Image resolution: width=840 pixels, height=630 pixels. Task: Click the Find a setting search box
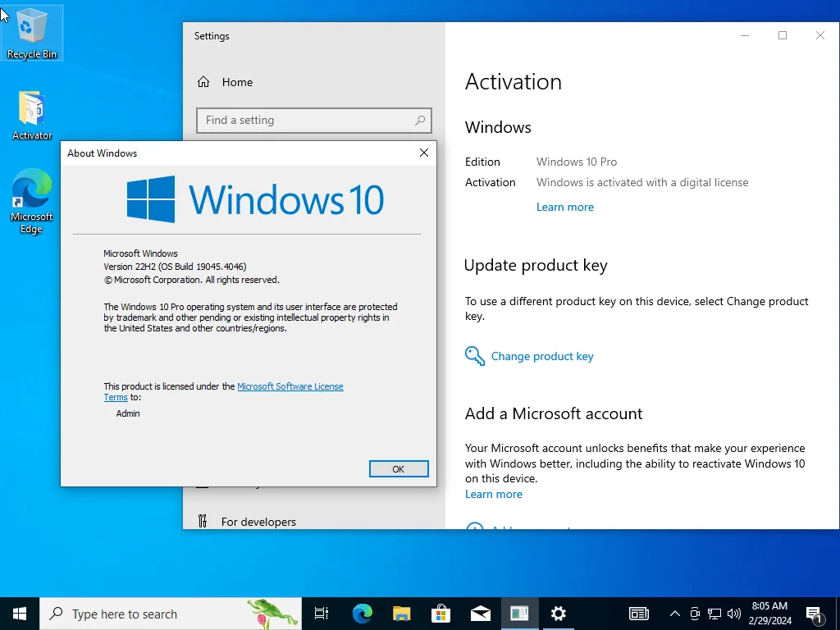point(314,121)
